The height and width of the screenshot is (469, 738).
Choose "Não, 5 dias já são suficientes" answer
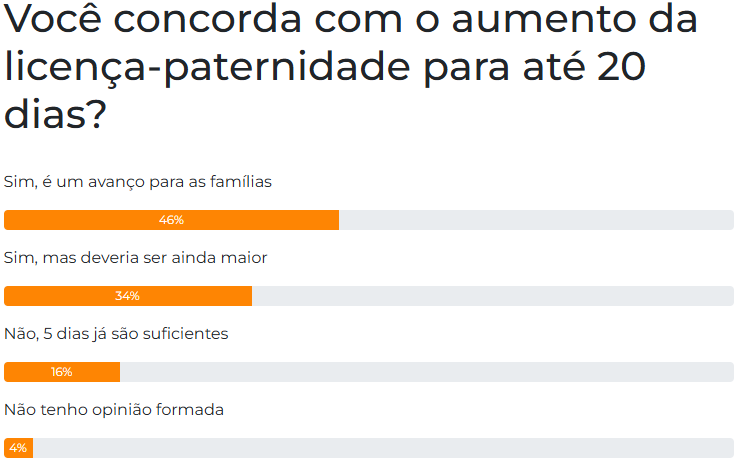click(117, 334)
